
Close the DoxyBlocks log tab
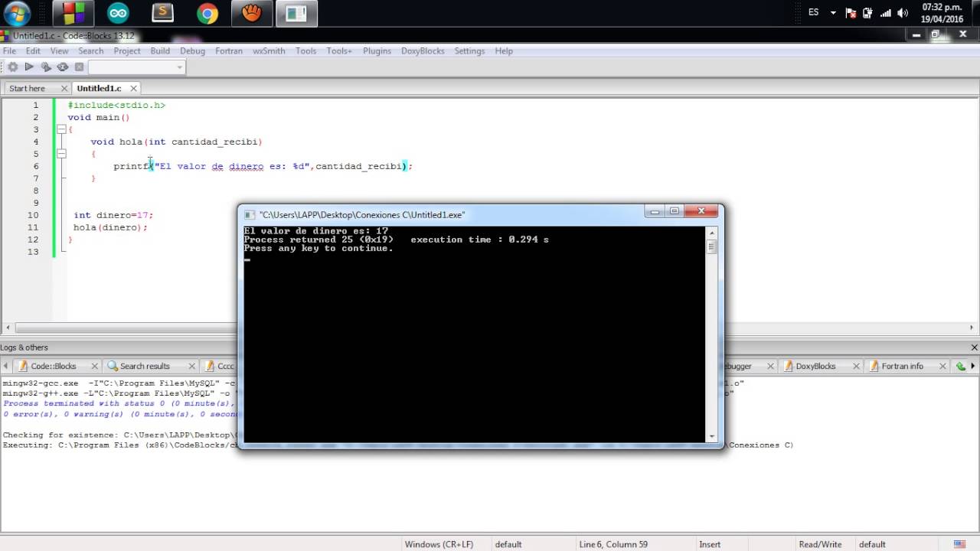point(857,367)
